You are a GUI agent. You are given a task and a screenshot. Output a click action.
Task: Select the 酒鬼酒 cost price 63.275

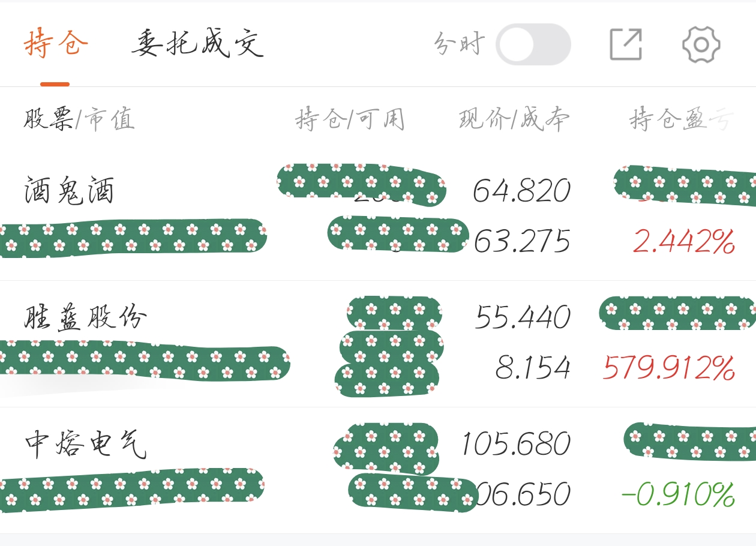(x=521, y=241)
